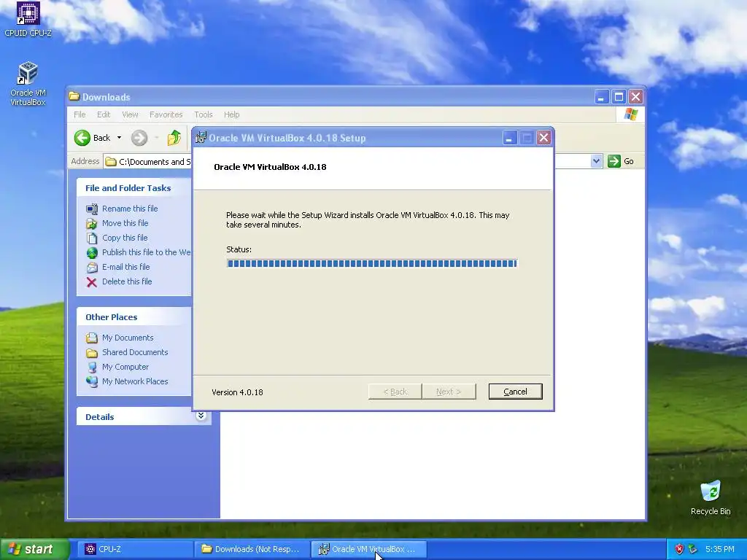
Task: Click the Shared Documents folder icon
Action: 91,352
